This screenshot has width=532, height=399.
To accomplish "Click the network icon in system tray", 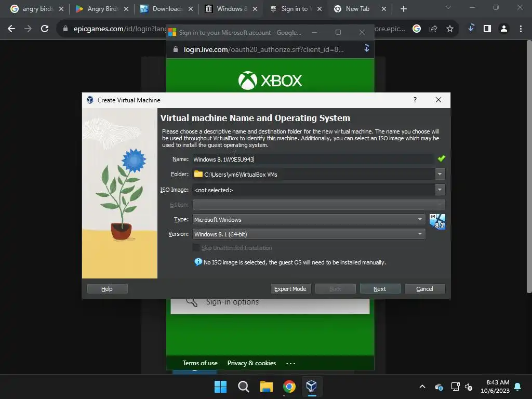I will coord(455,387).
